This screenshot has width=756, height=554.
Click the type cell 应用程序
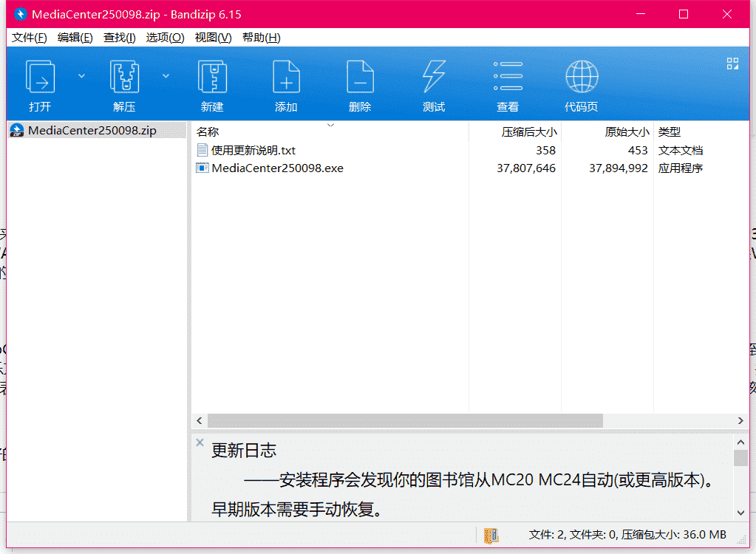tap(681, 168)
